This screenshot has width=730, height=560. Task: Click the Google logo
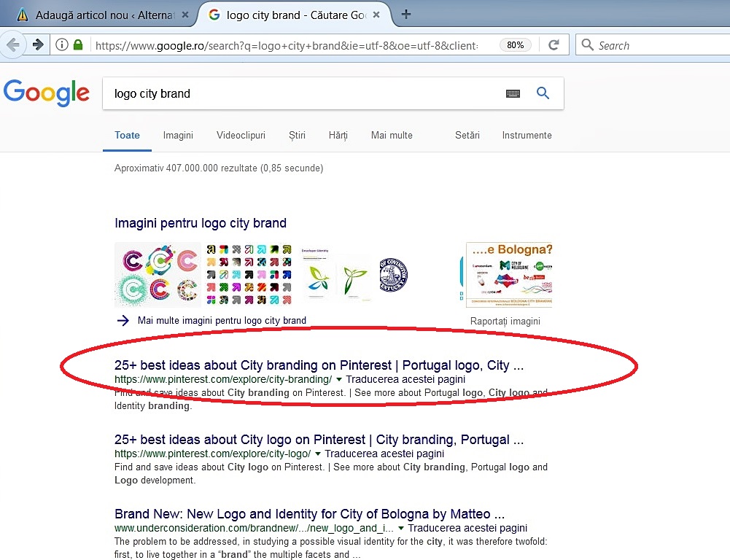(47, 93)
